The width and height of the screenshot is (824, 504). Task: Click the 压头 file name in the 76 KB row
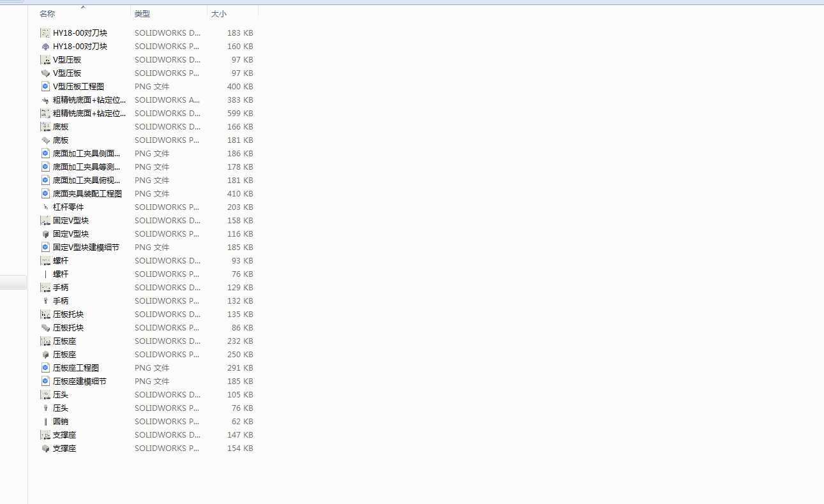coord(61,408)
